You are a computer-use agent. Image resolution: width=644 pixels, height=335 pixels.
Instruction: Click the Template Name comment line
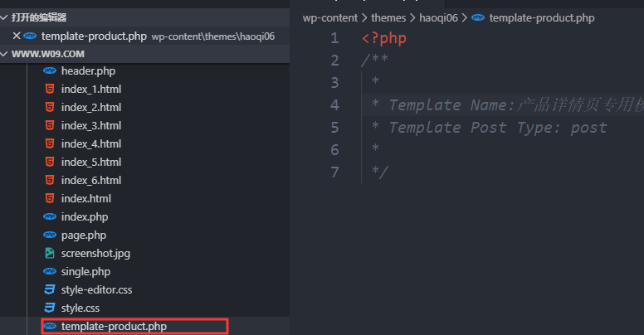[498, 105]
